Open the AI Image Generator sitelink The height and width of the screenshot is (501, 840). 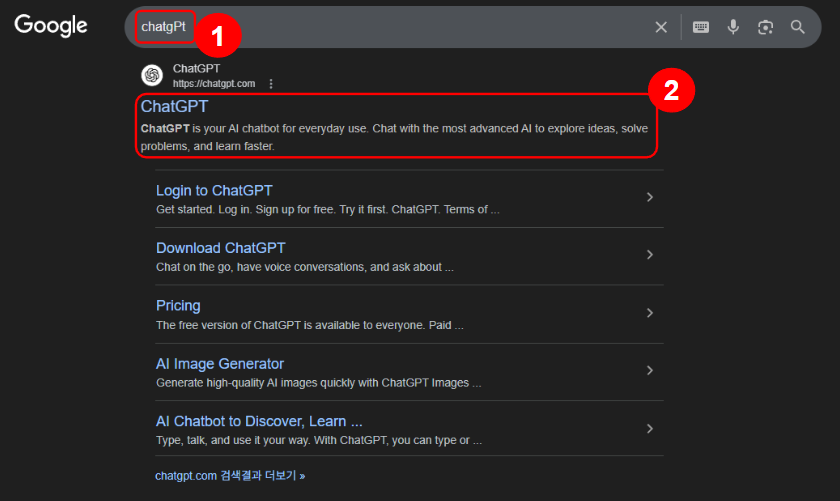pos(220,364)
